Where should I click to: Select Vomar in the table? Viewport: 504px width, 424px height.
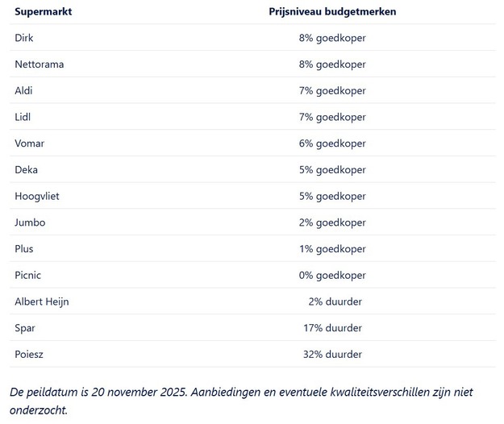click(29, 143)
